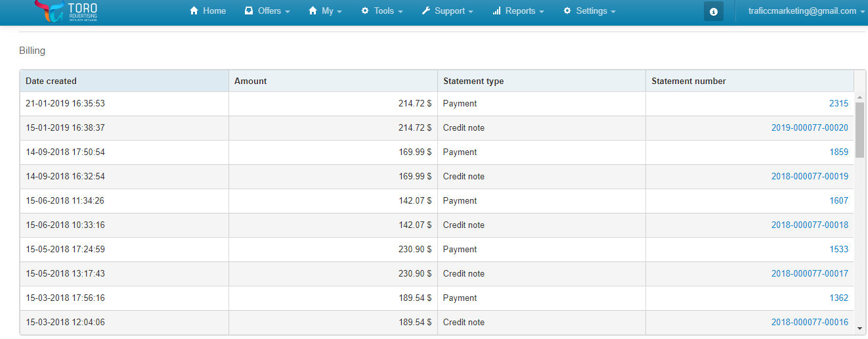Open the Support wrench menu
Viewport: 868px width, 339px height.
pyautogui.click(x=448, y=11)
